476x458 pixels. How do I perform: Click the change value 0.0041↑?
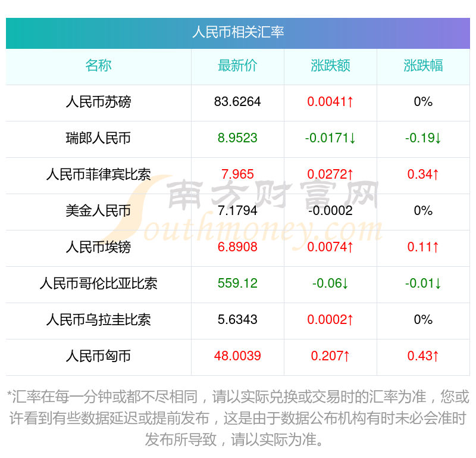point(330,102)
